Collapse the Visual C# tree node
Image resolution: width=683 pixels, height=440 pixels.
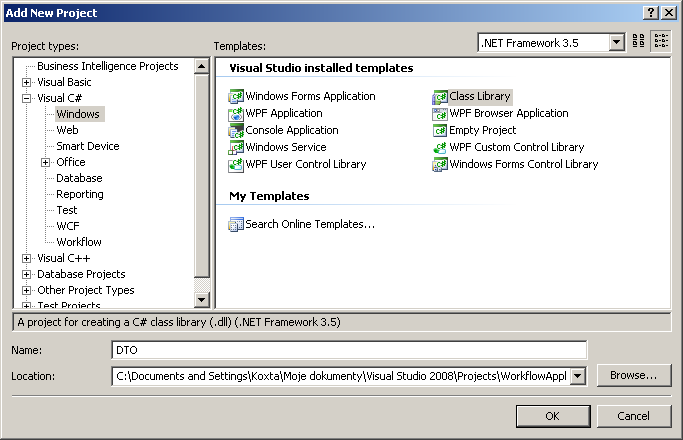coord(27,98)
